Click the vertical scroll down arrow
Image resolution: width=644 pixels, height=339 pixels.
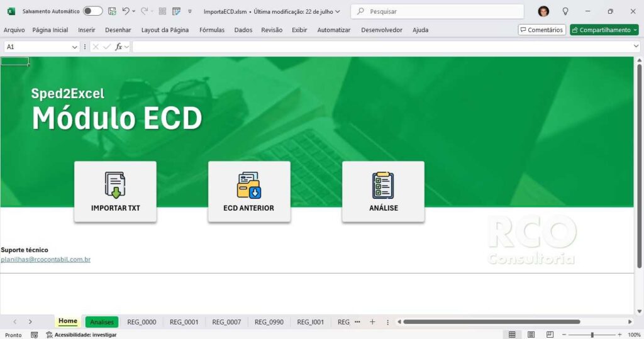pyautogui.click(x=639, y=311)
